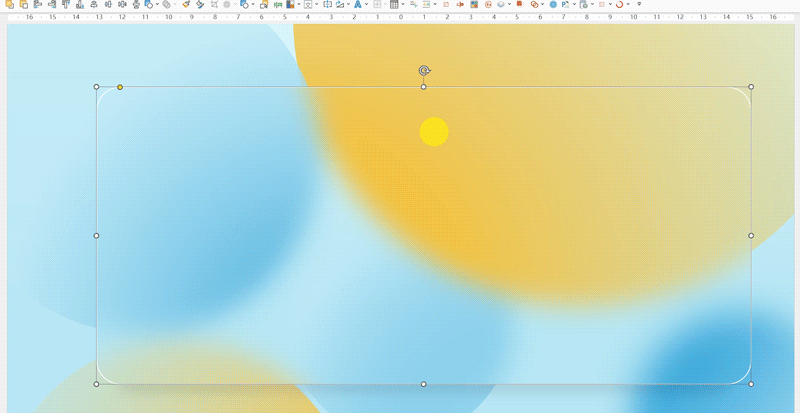The height and width of the screenshot is (413, 800).
Task: Click the horizontal ruler at mark 0
Action: click(x=401, y=17)
